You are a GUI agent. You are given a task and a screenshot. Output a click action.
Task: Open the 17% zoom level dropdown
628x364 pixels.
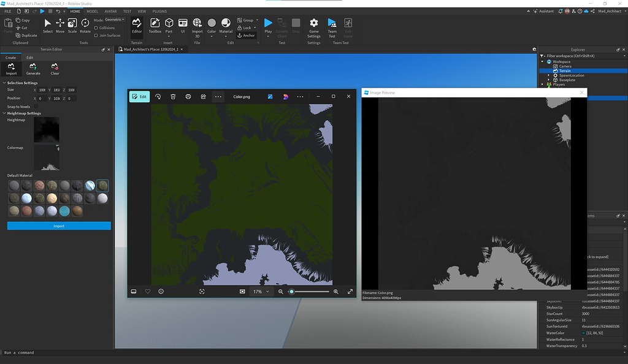(260, 291)
